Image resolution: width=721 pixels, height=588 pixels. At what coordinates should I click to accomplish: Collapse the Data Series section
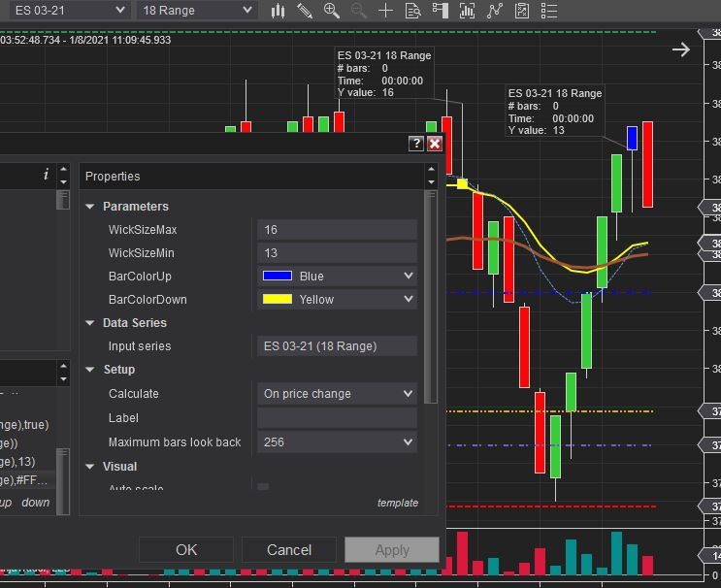[x=90, y=323]
